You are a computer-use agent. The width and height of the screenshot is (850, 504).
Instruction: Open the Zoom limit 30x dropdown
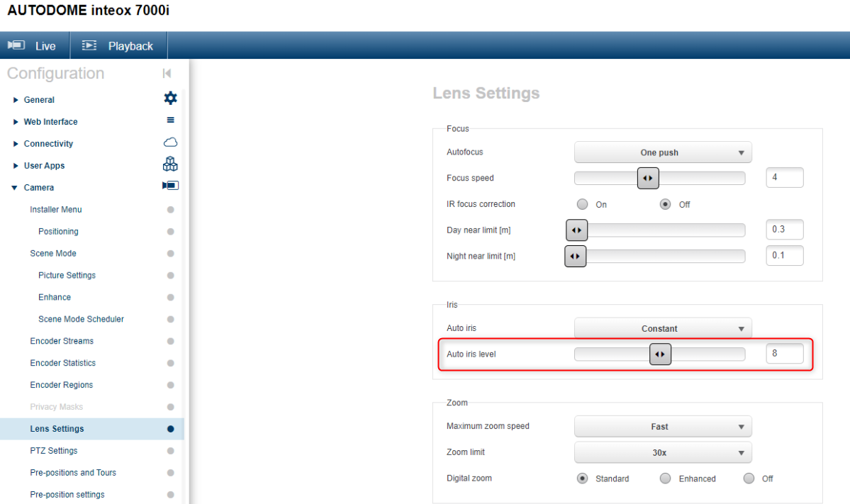point(663,452)
